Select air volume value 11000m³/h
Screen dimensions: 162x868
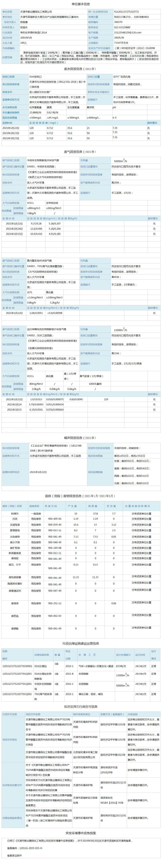pos(120,330)
